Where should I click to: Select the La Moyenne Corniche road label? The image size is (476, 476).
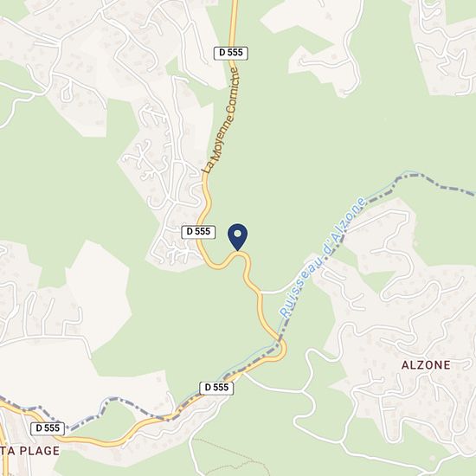coord(222,121)
